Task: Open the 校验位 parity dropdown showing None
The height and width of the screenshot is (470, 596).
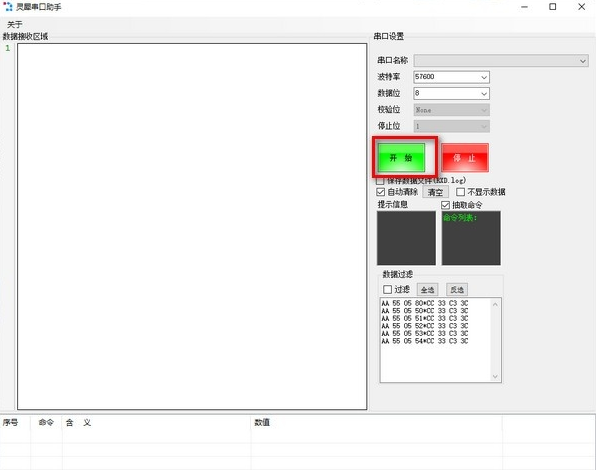Action: [x=451, y=110]
